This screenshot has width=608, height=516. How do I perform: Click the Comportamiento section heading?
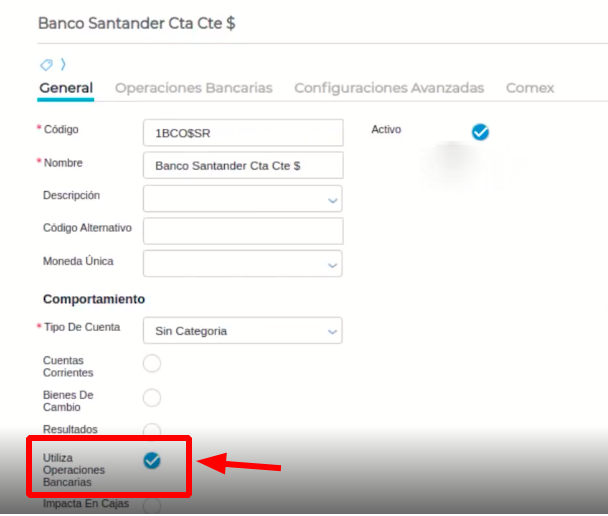point(94,299)
